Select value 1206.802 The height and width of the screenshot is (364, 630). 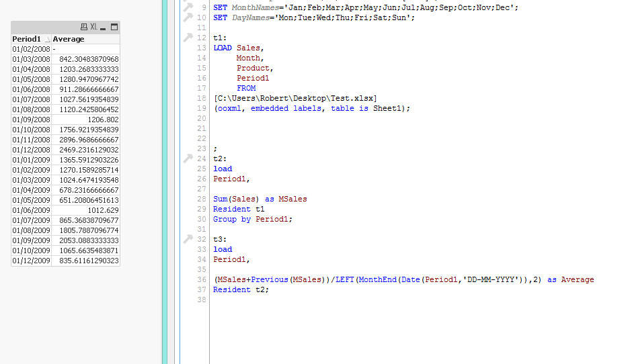(85, 119)
